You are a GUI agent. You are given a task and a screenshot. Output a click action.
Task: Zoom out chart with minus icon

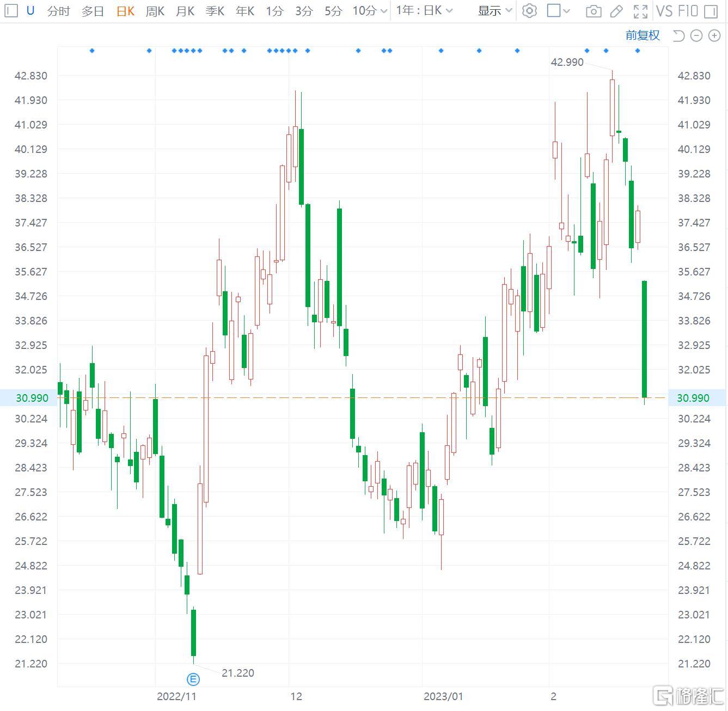click(x=696, y=36)
